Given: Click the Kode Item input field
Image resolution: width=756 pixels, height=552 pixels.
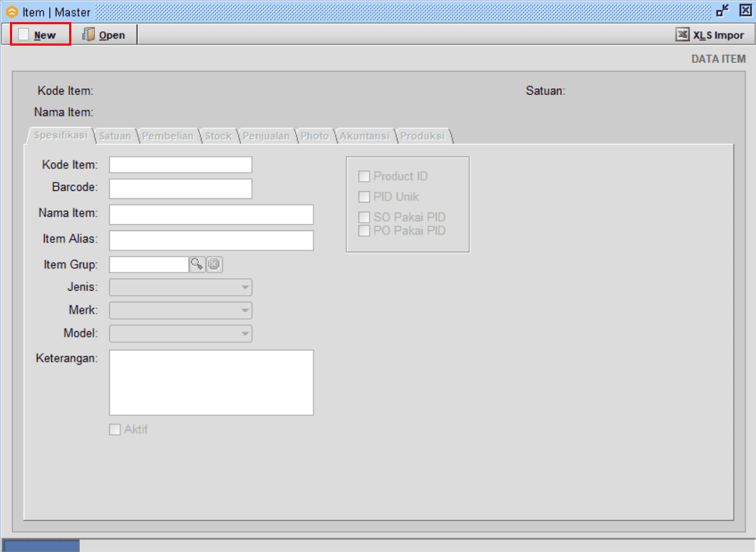Looking at the screenshot, I should (180, 165).
